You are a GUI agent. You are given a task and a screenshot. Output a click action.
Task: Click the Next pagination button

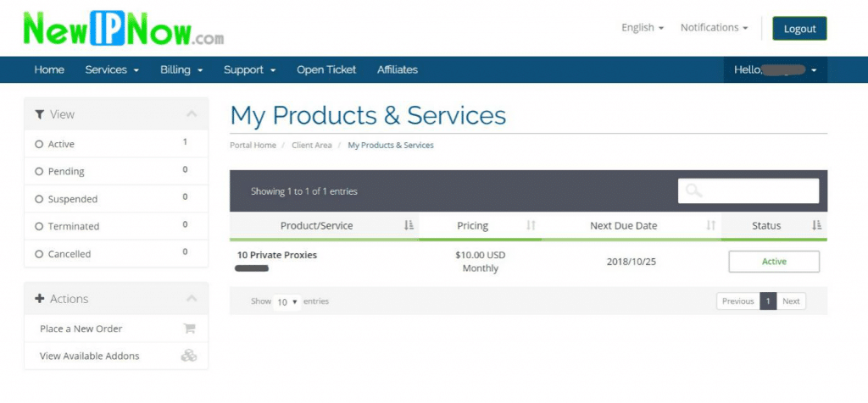point(791,301)
